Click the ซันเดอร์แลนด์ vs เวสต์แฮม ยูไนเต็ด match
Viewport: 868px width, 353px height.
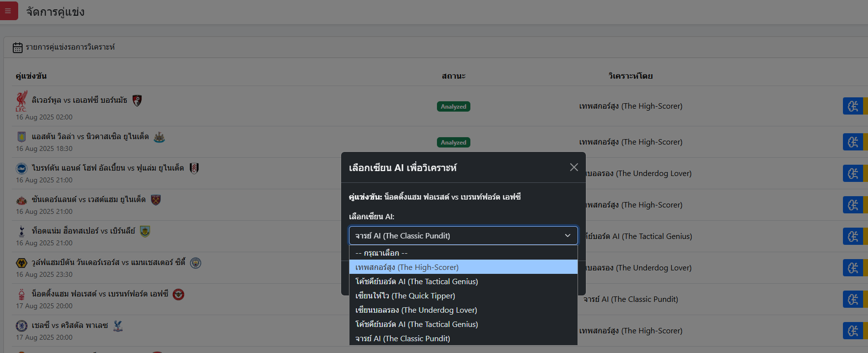(x=88, y=200)
